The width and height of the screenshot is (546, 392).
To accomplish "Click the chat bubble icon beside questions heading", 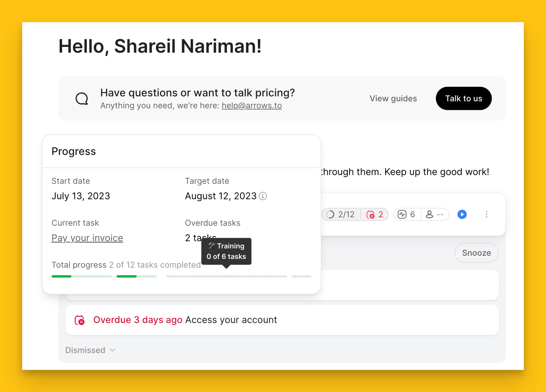I will tap(82, 99).
